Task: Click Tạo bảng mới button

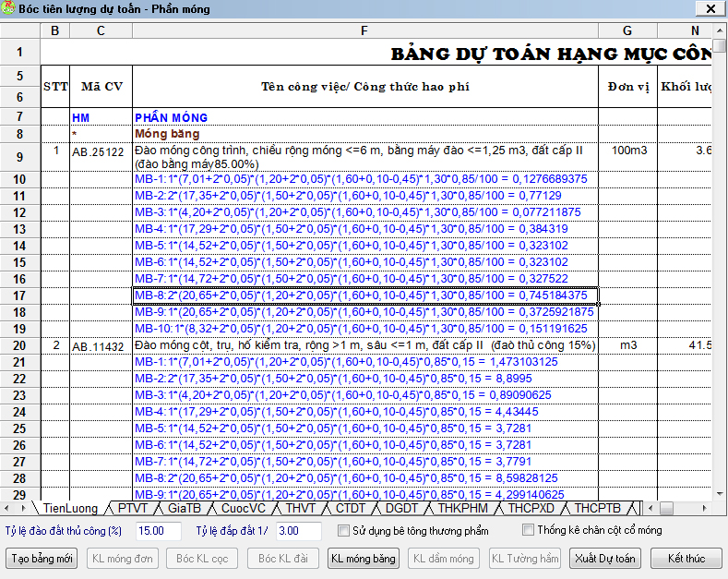Action: [x=42, y=559]
